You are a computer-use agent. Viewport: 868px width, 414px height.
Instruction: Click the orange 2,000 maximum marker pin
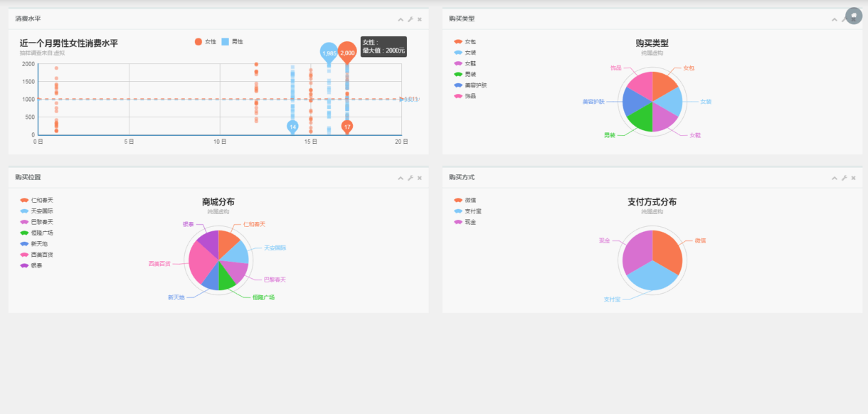point(347,53)
